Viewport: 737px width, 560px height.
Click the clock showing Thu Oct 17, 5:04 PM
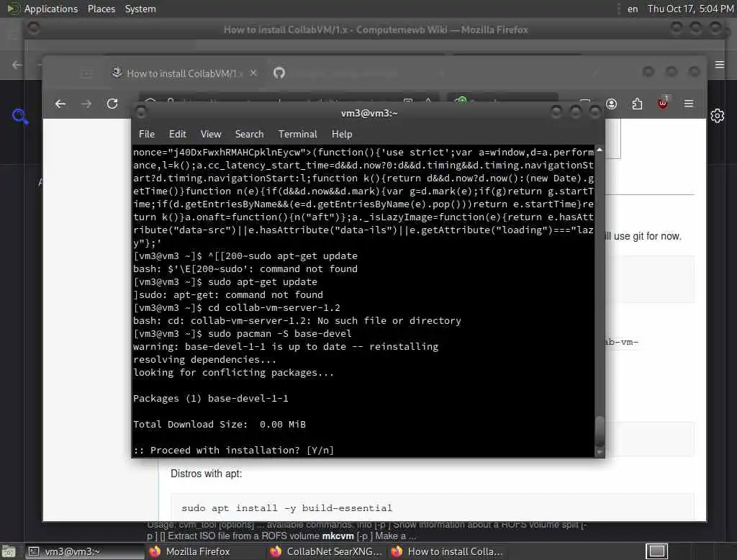[690, 9]
